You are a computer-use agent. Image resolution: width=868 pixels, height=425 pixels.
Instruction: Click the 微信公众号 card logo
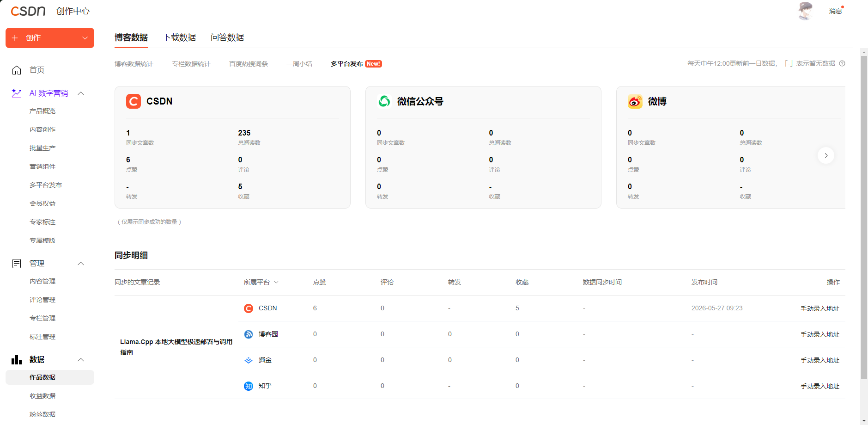coord(384,101)
